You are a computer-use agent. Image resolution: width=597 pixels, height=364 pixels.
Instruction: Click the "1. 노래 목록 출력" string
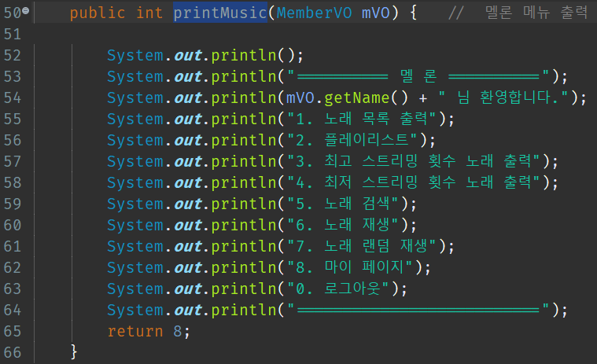click(361, 119)
